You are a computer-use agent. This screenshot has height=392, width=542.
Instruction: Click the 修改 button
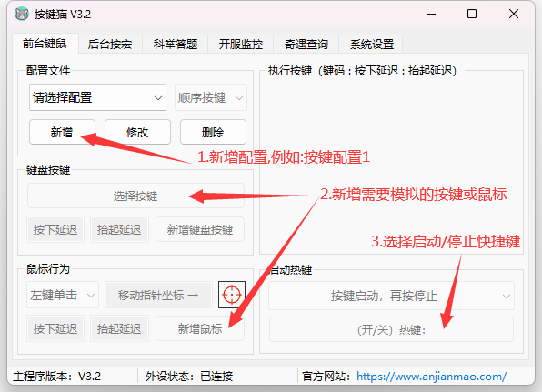pos(137,132)
